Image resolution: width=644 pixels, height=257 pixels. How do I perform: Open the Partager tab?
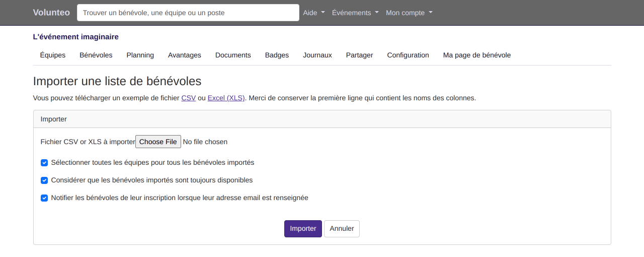[x=360, y=55]
